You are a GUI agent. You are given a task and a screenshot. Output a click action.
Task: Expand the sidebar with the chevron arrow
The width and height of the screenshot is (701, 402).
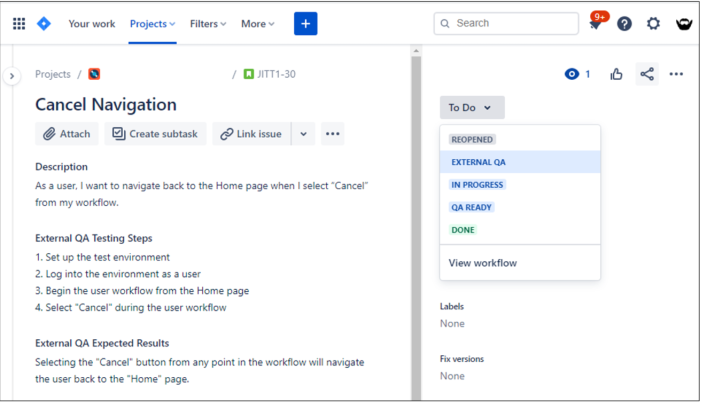click(x=12, y=76)
